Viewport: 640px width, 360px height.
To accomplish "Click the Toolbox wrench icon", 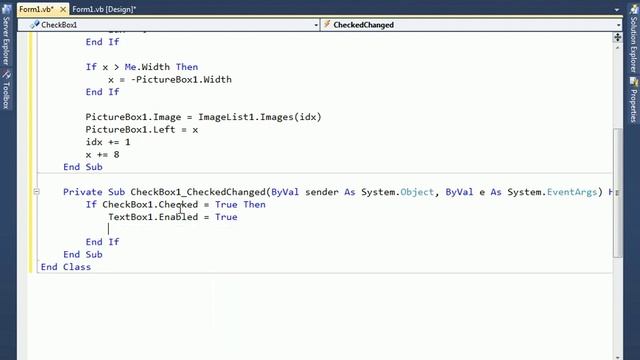I will [6, 75].
